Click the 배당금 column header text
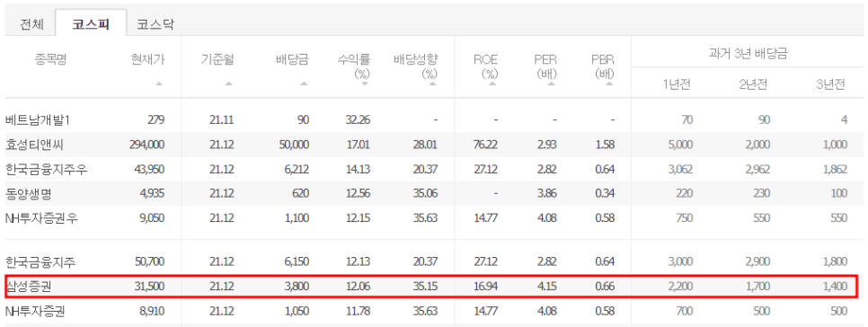The width and height of the screenshot is (868, 327). pos(292,60)
